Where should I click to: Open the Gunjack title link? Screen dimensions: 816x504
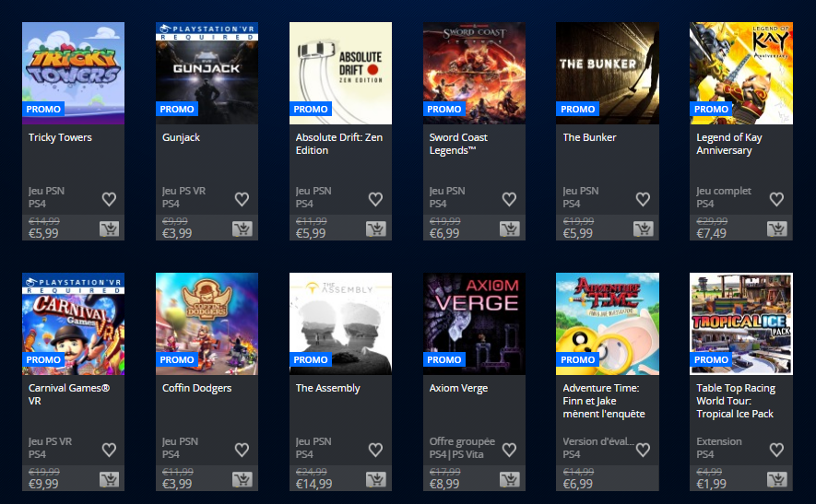pyautogui.click(x=181, y=137)
